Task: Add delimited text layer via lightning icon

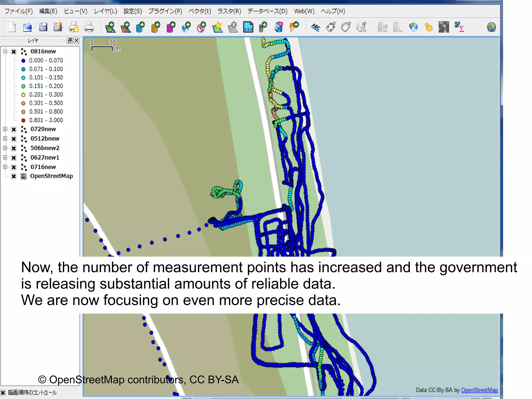Action: 294,27
